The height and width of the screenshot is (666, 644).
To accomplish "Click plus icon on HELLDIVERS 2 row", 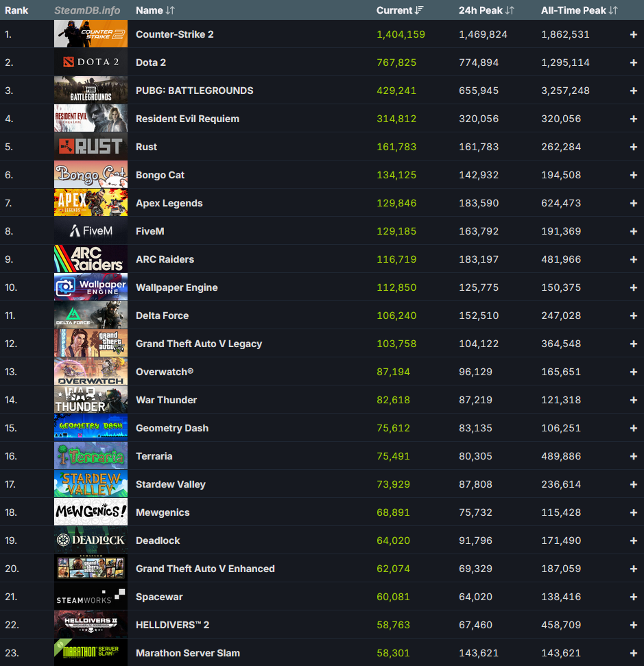I will [x=634, y=625].
